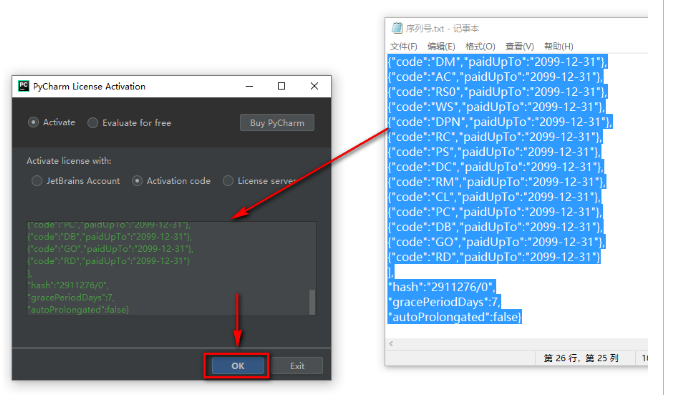Image resolution: width=675 pixels, height=395 pixels.
Task: Click the "code":"WS" line in Notepad
Action: point(496,107)
